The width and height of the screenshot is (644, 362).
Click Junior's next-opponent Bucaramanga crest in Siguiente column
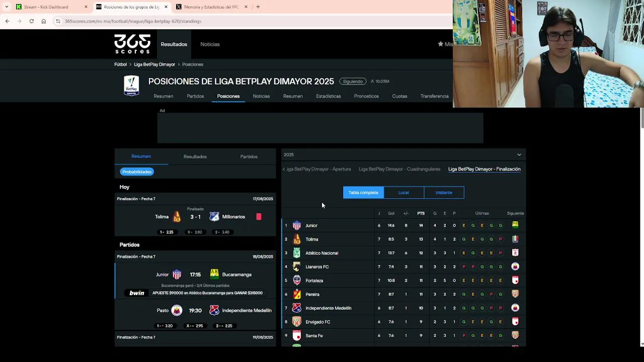tap(515, 225)
